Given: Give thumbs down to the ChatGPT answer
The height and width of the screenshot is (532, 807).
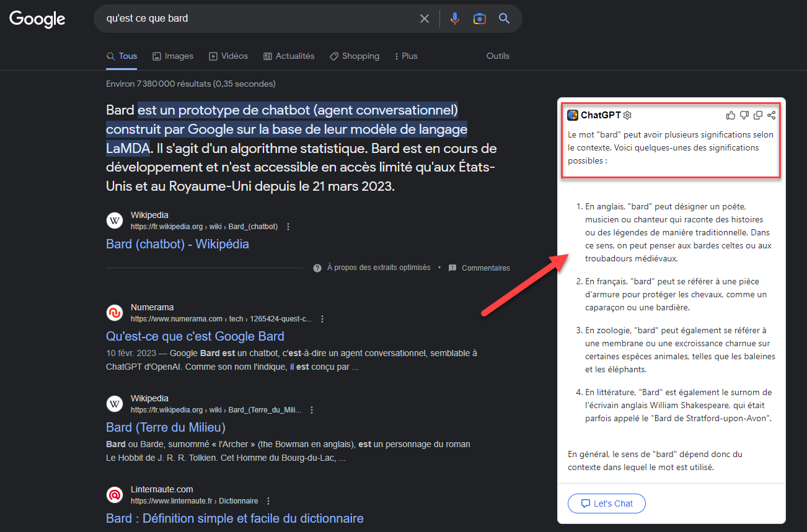Looking at the screenshot, I should click(744, 115).
